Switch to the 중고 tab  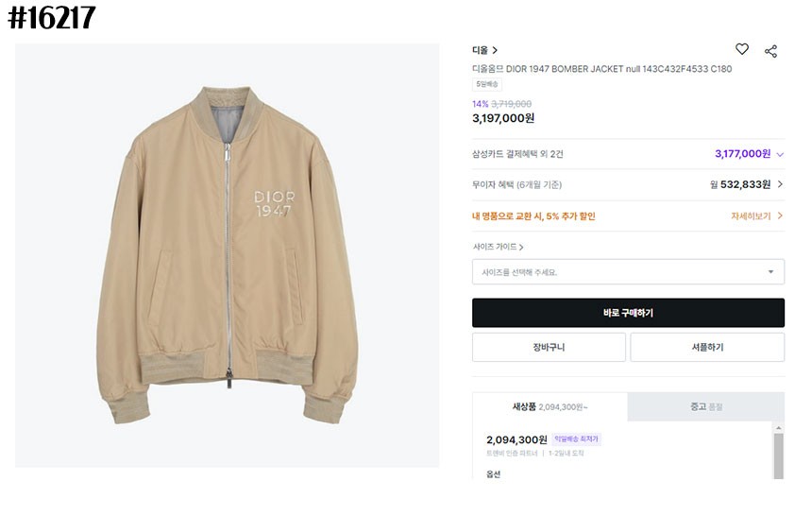pos(705,406)
